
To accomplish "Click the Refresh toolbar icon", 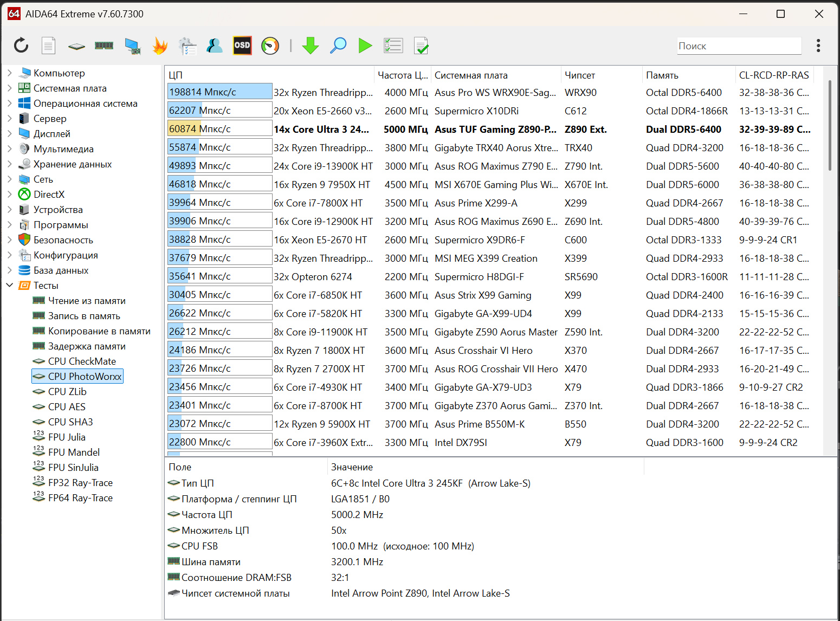I will (21, 46).
